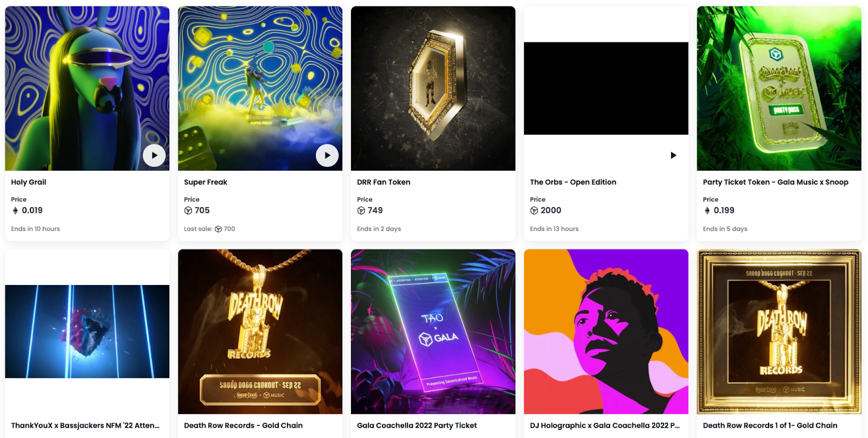This screenshot has width=868, height=438.
Task: Open Death Row Records - Gold Chain artwork
Action: click(260, 332)
